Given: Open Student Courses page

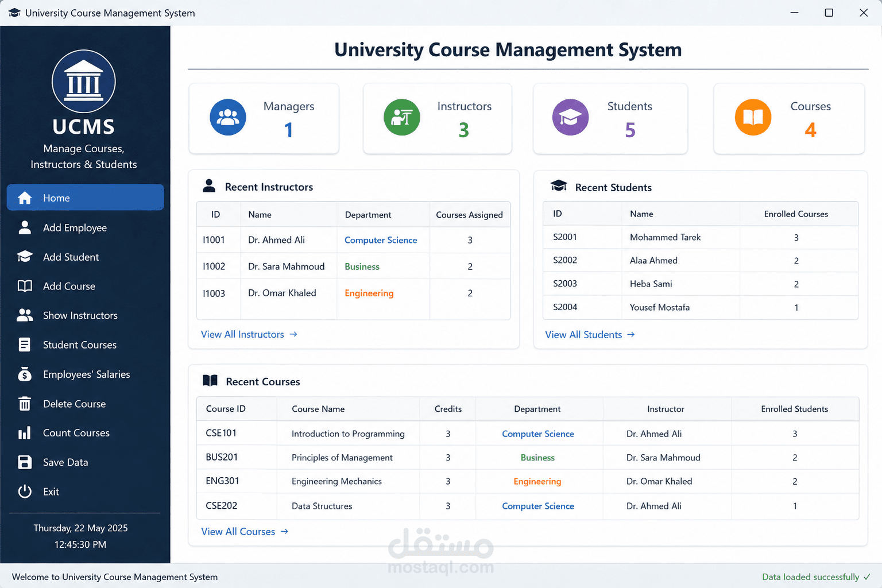Looking at the screenshot, I should [x=85, y=345].
